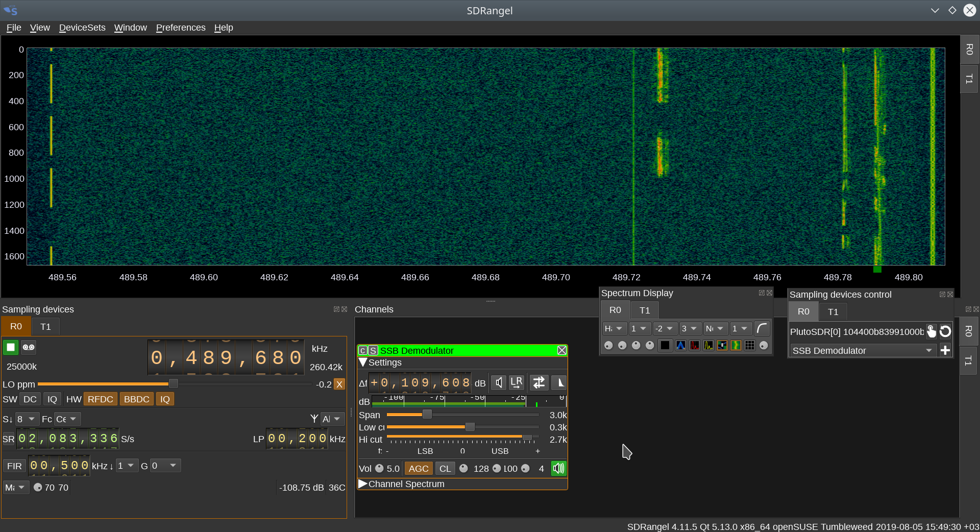
Task: Click the add channel plus icon
Action: click(945, 350)
